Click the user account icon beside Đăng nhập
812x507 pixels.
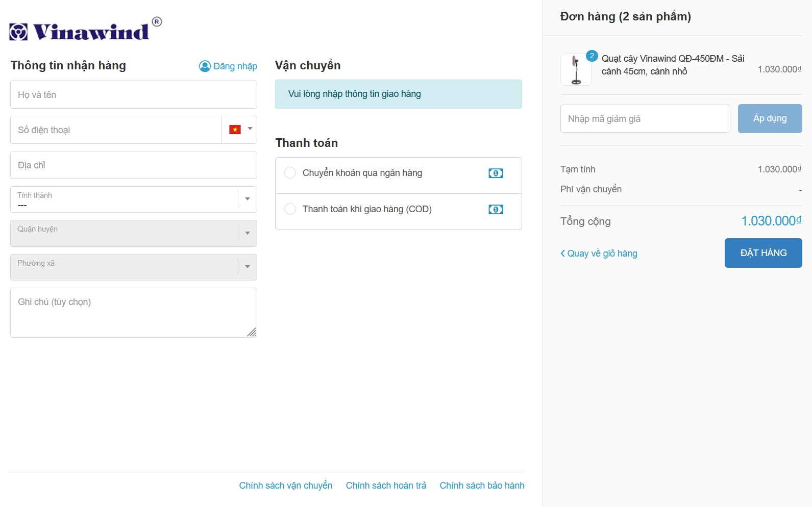click(205, 66)
